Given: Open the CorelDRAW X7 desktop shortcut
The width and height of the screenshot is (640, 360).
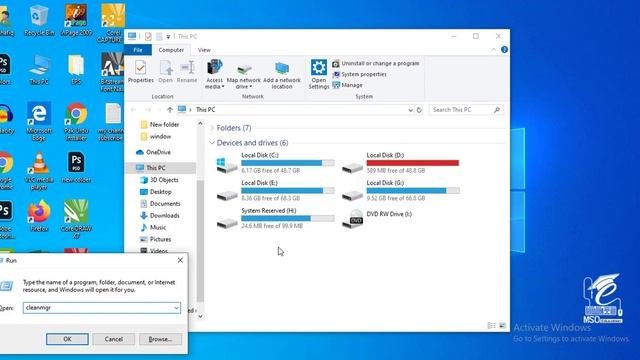Looking at the screenshot, I should (76, 219).
